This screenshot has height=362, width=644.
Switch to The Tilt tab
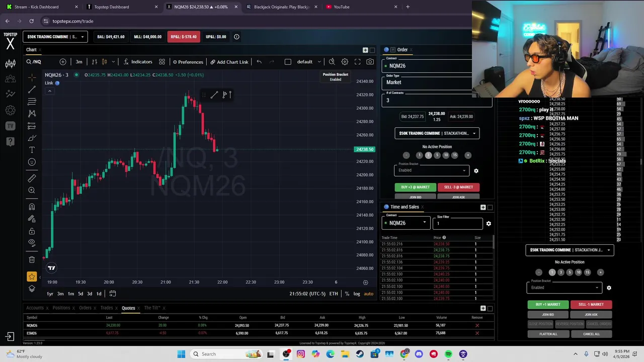(x=152, y=308)
